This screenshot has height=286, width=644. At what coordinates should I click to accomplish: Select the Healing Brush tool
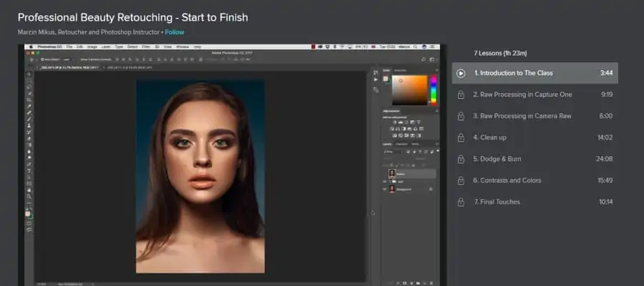point(29,113)
